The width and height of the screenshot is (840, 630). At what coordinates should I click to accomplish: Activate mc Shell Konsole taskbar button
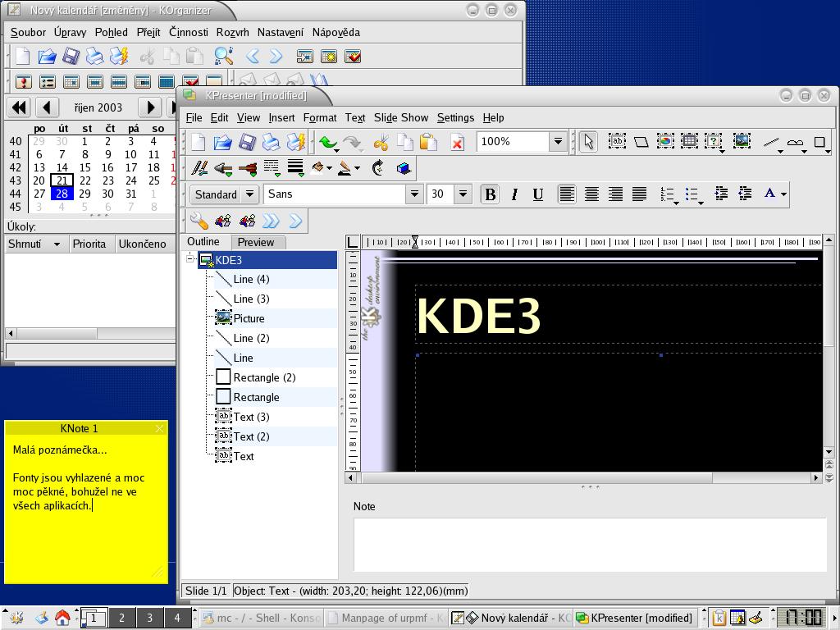pos(261,618)
